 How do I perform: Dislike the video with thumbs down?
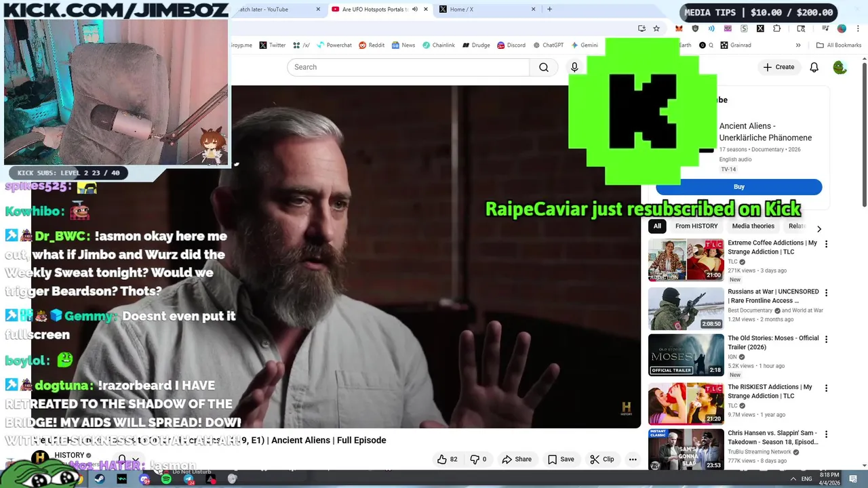(x=479, y=460)
